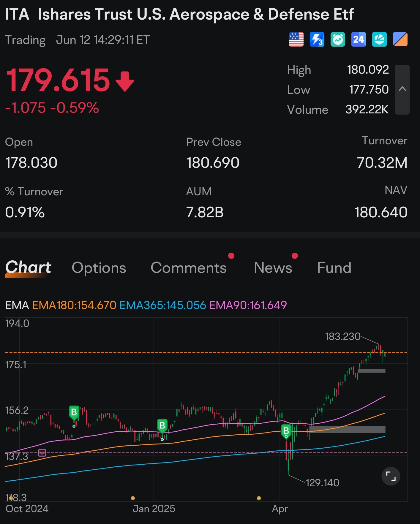The height and width of the screenshot is (524, 420).
Task: Tap the blue-orange split square icon
Action: point(400,39)
